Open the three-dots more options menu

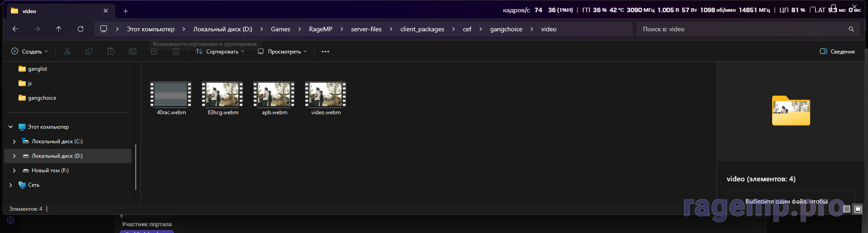pos(325,52)
